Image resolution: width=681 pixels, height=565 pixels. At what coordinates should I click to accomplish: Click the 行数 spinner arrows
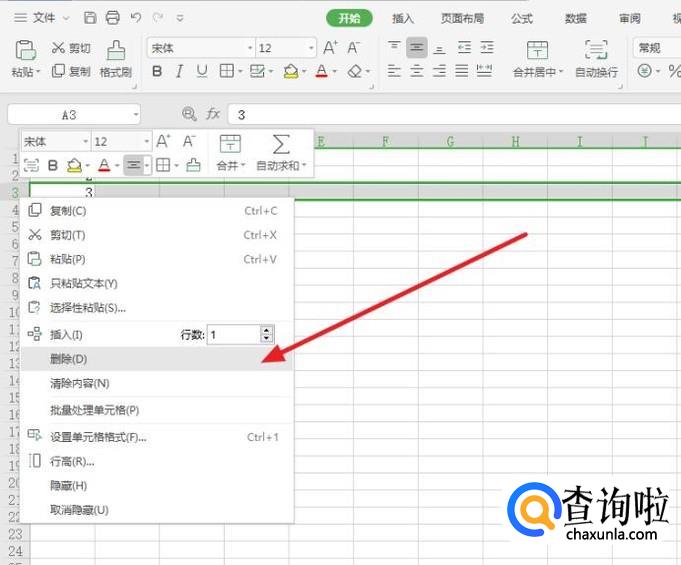point(267,334)
